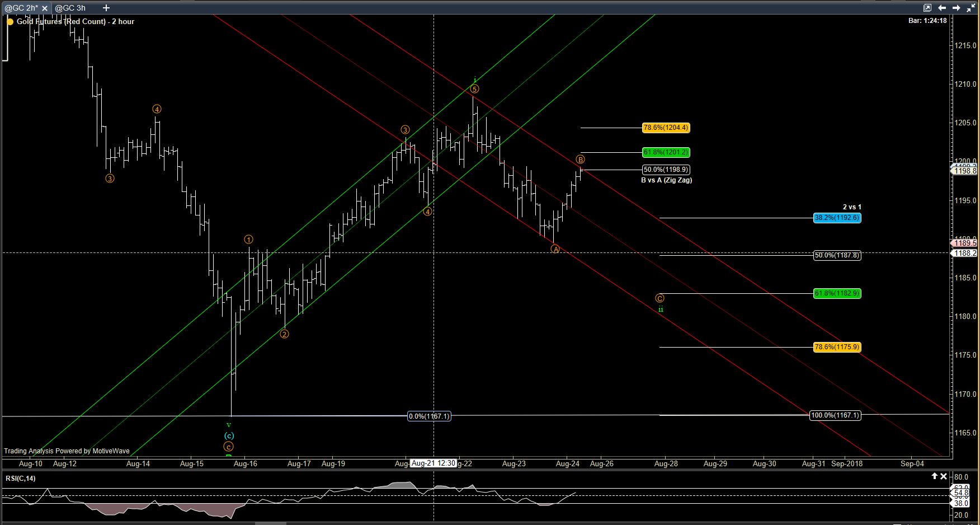The height and width of the screenshot is (525, 980).
Task: Select the green i wave label at top
Action: tap(474, 79)
